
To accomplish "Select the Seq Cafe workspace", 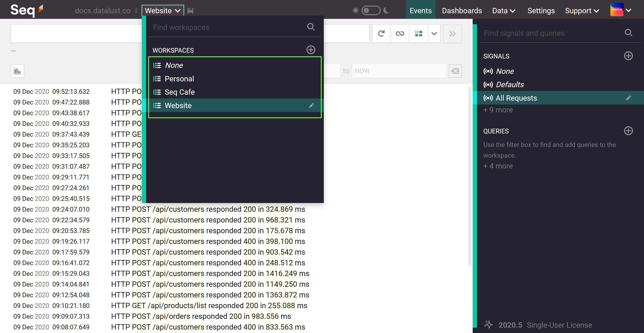I will click(179, 92).
